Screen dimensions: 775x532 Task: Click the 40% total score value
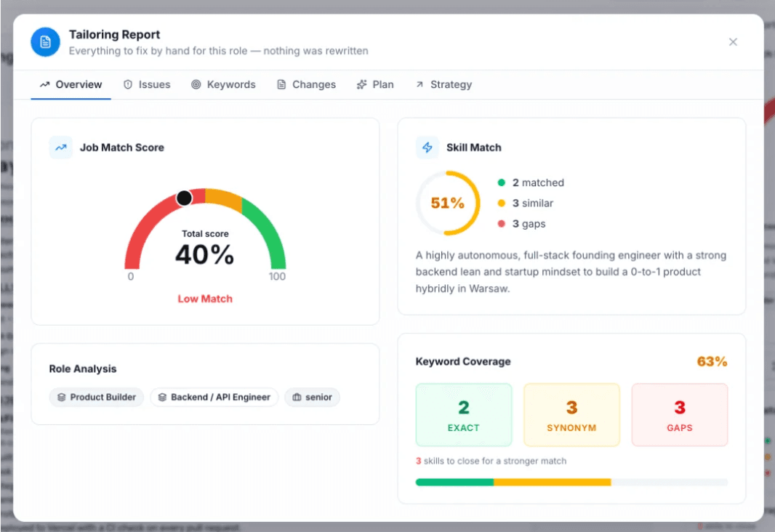[x=204, y=255]
